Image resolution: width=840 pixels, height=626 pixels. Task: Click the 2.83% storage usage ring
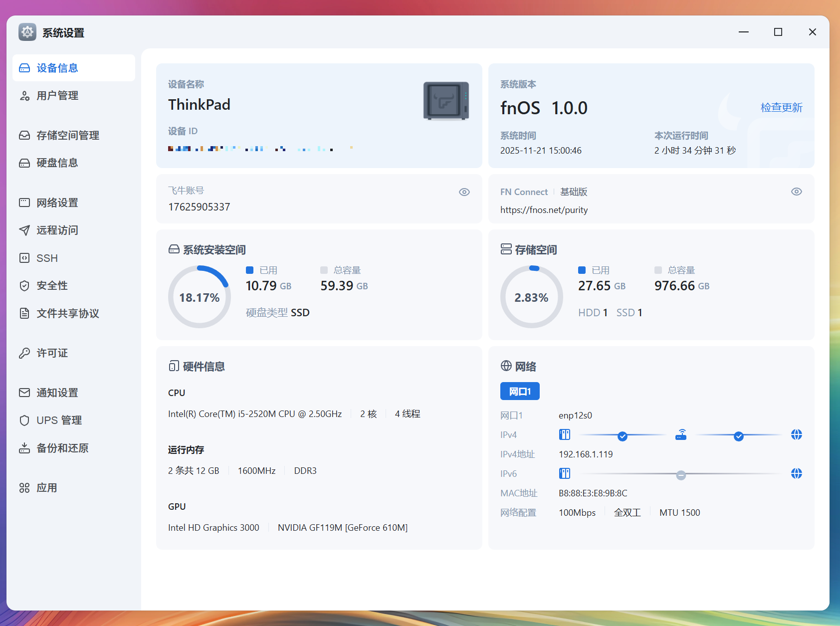pyautogui.click(x=532, y=297)
